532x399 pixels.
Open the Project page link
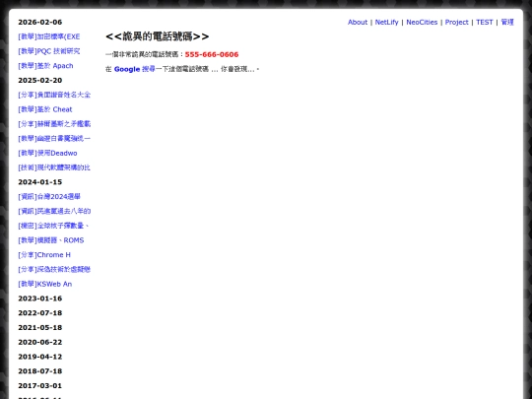[456, 22]
